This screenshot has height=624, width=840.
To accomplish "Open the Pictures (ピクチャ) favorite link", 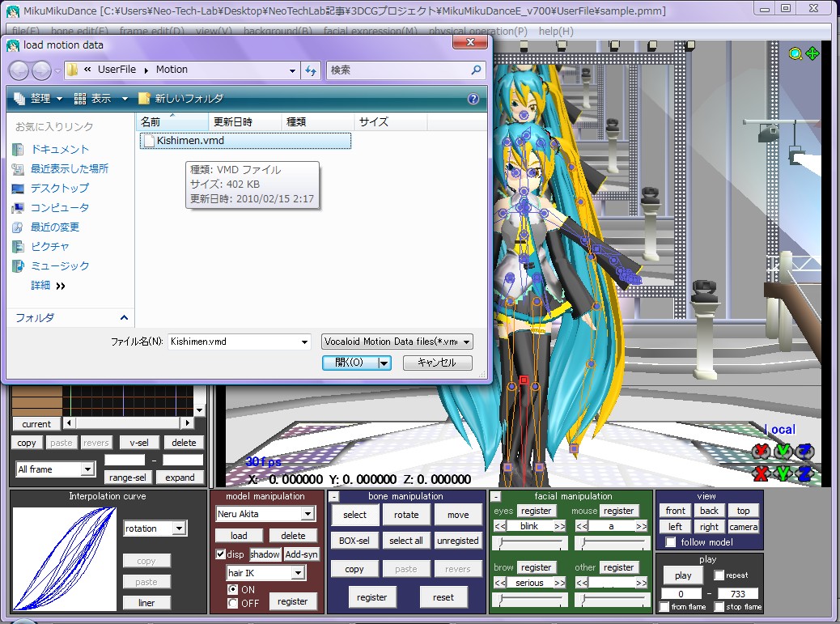I will 50,246.
